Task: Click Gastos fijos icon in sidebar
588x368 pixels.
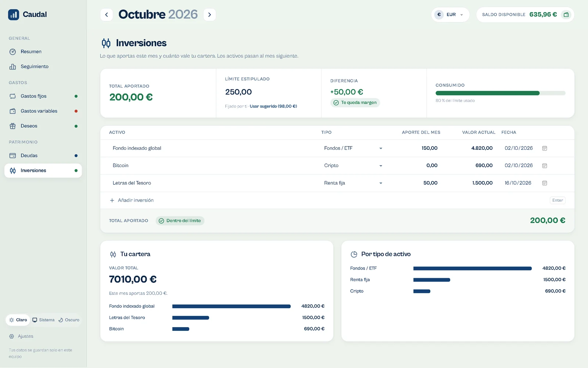Action: tap(12, 96)
